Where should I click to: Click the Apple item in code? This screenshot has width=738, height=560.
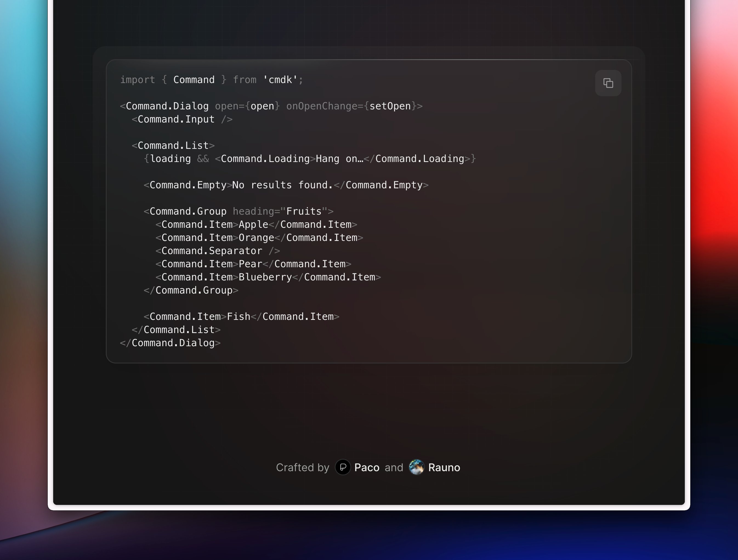pyautogui.click(x=253, y=224)
